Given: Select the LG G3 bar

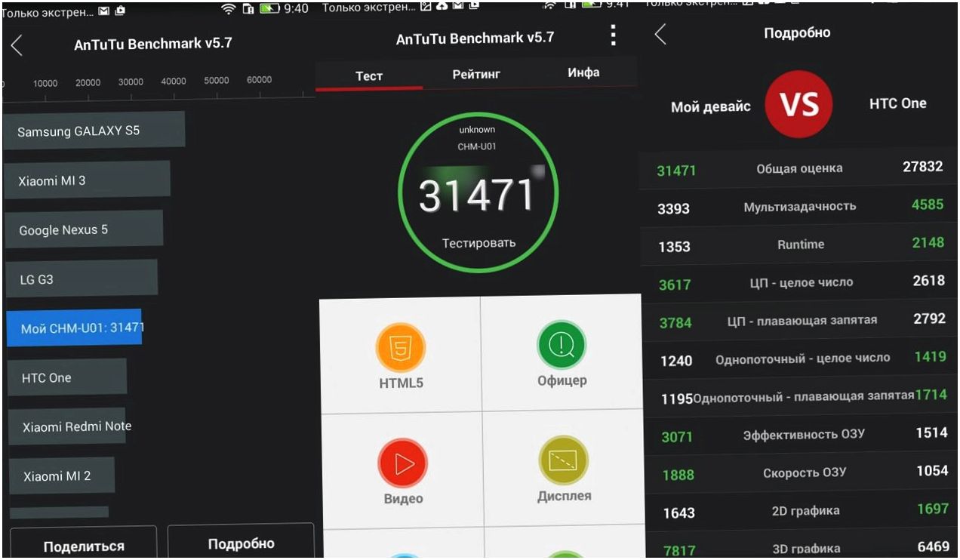Looking at the screenshot, I should click(x=82, y=278).
